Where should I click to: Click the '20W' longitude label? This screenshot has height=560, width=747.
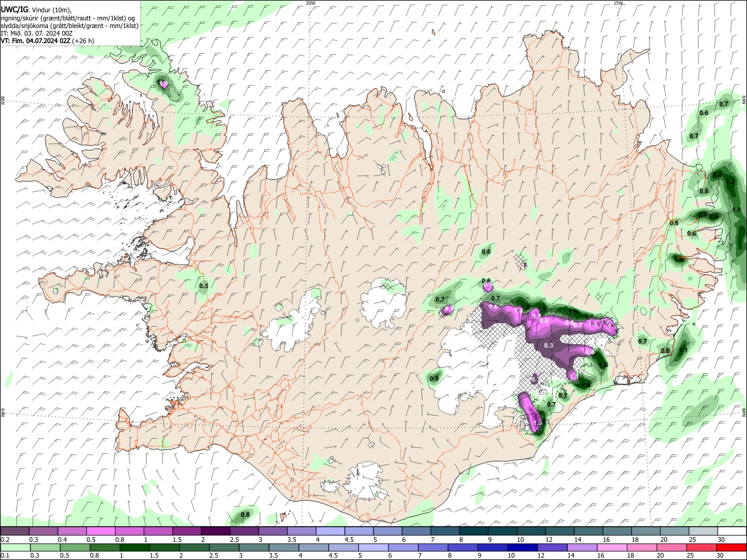pyautogui.click(x=310, y=3)
